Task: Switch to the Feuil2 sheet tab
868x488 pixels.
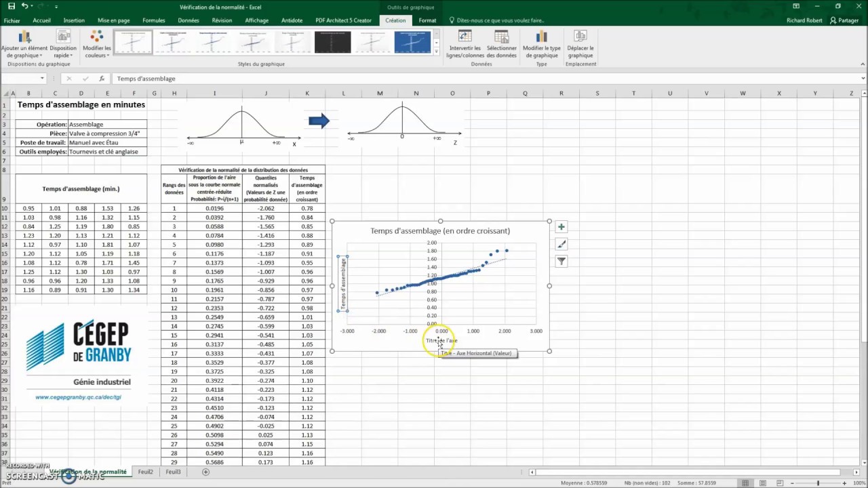Action: (145, 472)
